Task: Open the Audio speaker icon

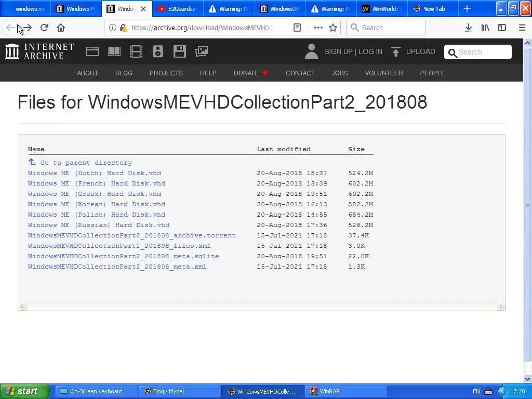Action: point(158,51)
